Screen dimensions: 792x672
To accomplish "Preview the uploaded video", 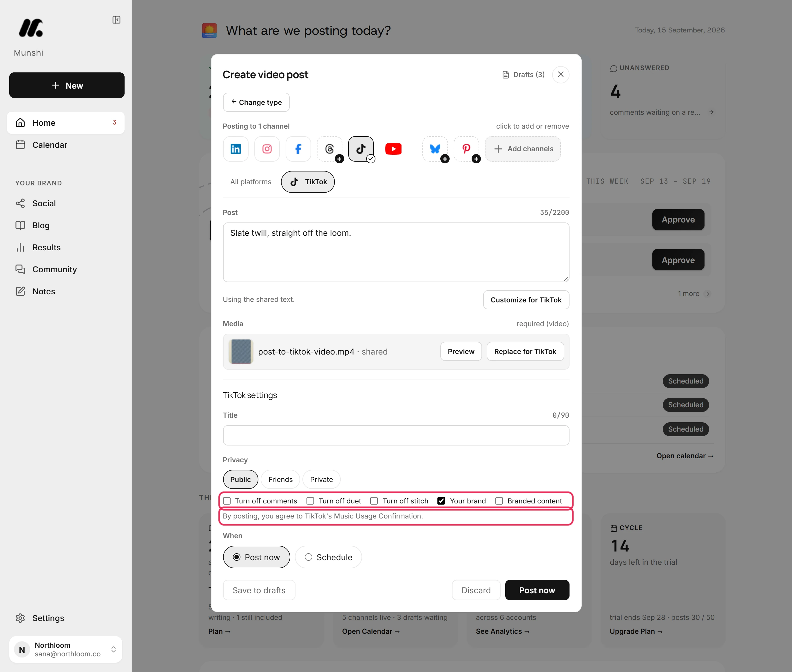I will click(x=461, y=352).
